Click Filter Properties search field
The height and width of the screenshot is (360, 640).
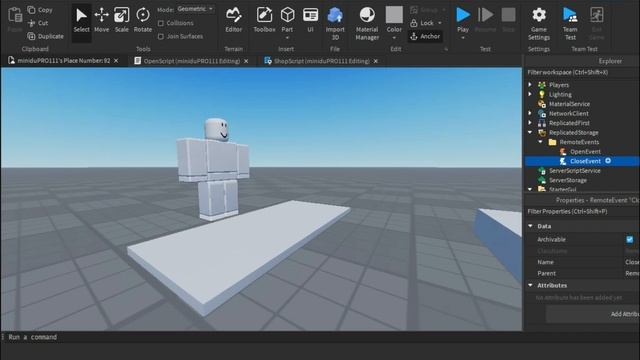click(582, 211)
